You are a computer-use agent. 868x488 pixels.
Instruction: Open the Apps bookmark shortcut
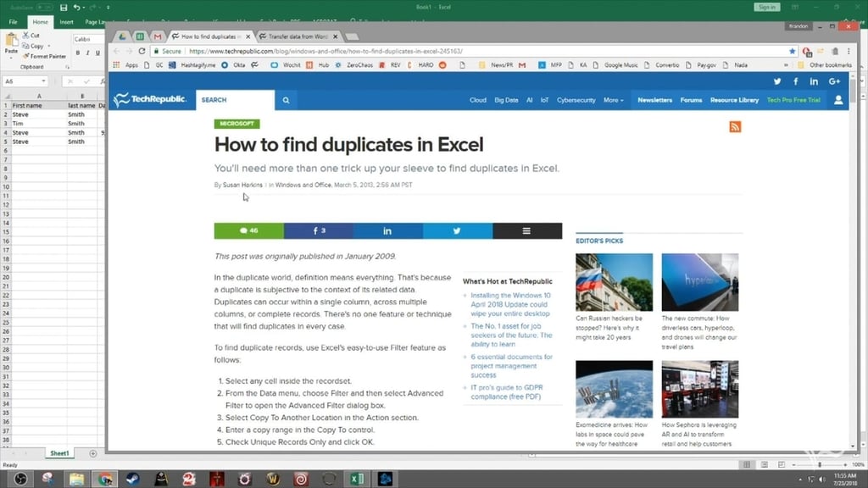(x=126, y=65)
